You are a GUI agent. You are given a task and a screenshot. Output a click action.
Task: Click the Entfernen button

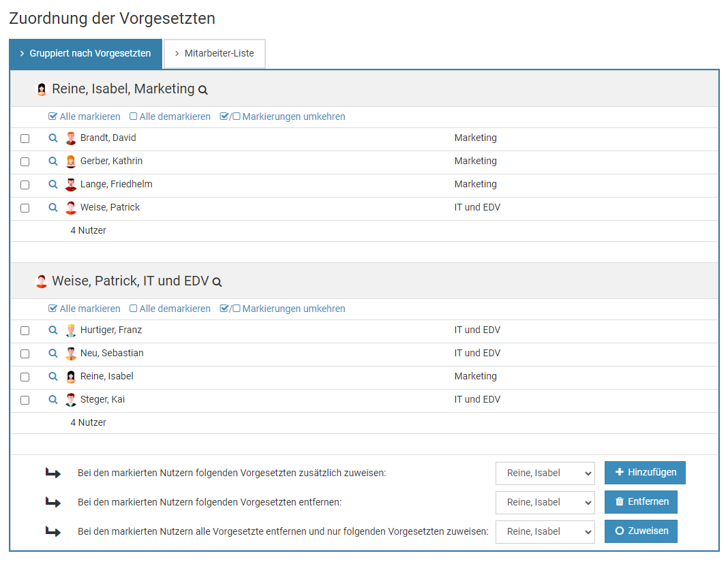(x=640, y=502)
